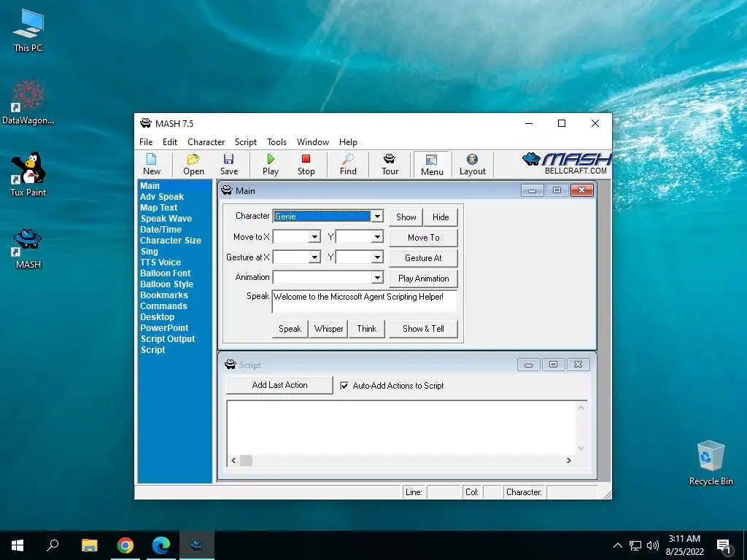This screenshot has height=560, width=747.
Task: Run the script with the Play icon
Action: pyautogui.click(x=271, y=164)
